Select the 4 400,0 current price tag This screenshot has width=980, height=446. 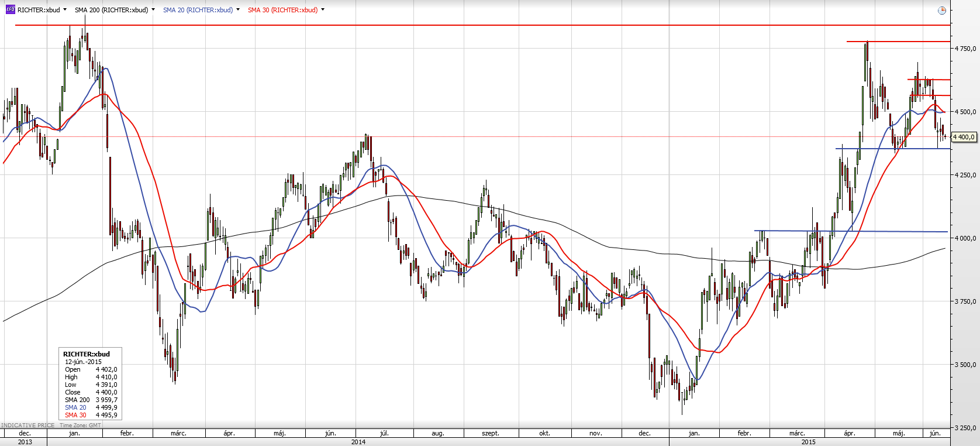964,137
